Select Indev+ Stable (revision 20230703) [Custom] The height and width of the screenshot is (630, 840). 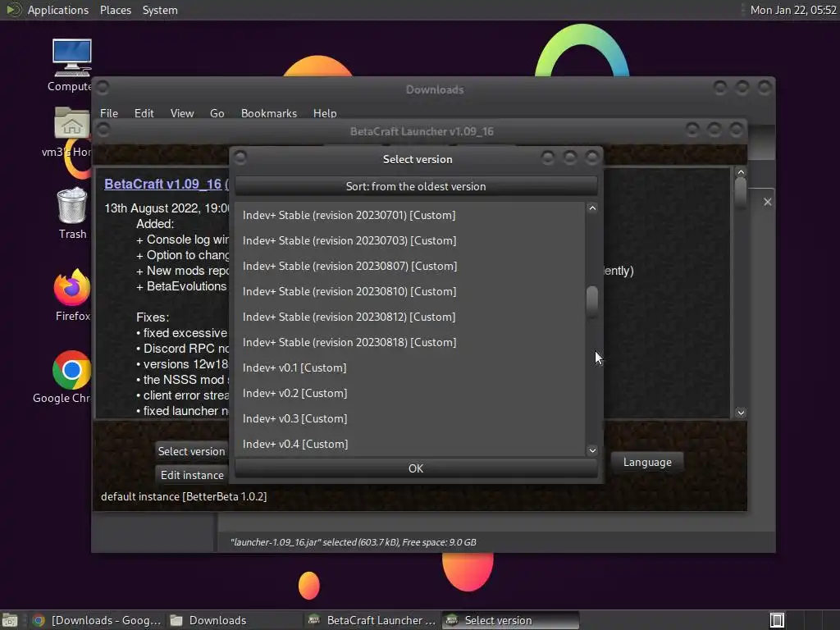[410, 240]
